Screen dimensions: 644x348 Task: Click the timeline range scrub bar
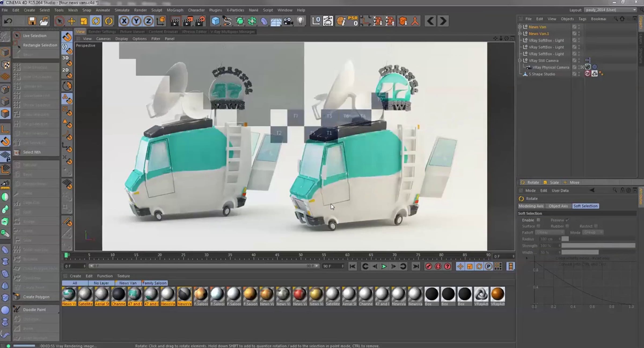click(x=204, y=266)
